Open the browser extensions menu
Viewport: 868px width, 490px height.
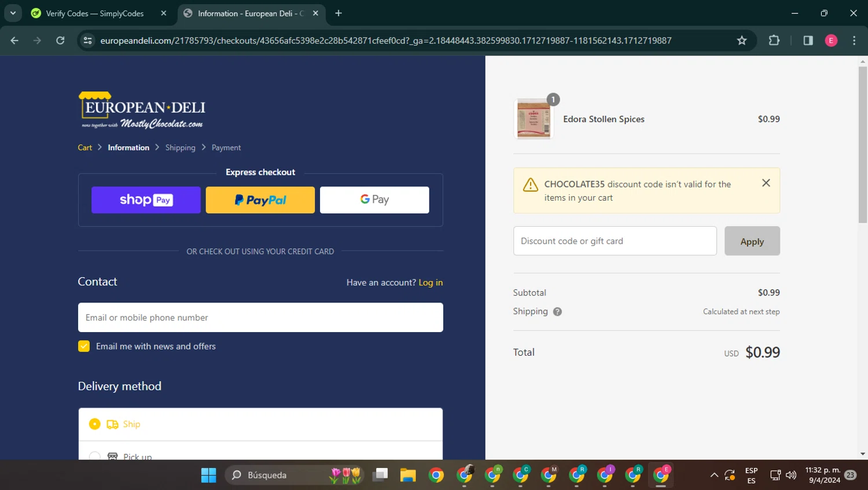pyautogui.click(x=774, y=40)
